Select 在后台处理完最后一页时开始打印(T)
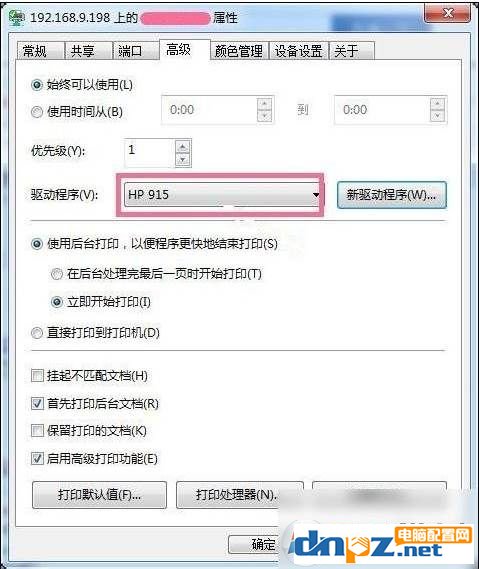Screen dimensions: 479x569 point(57,274)
